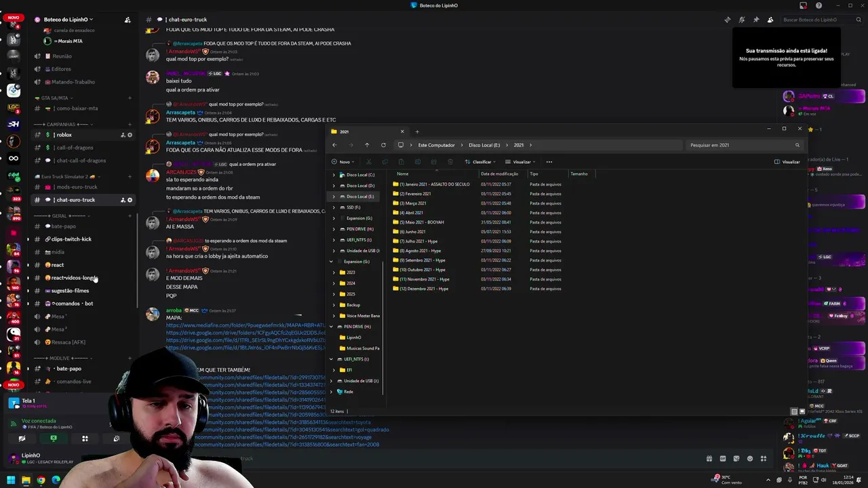868x488 pixels.
Task: Open new tab in File Explorer
Action: 417,131
